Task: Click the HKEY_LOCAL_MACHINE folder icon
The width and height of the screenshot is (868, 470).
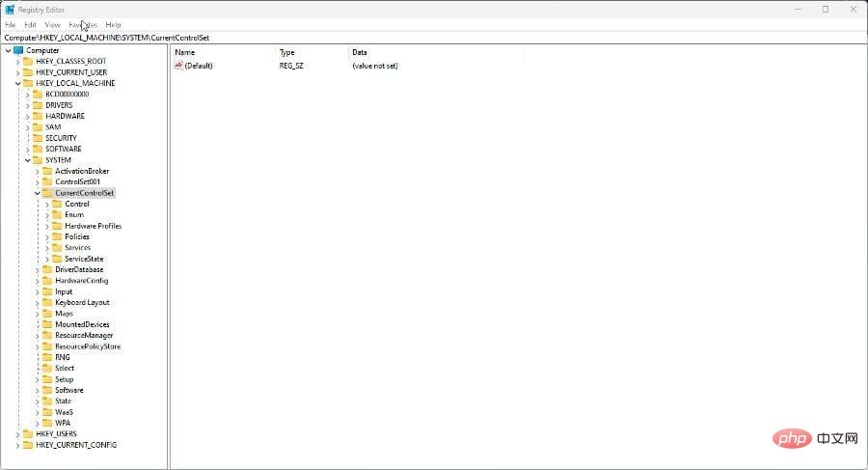Action: [x=28, y=83]
